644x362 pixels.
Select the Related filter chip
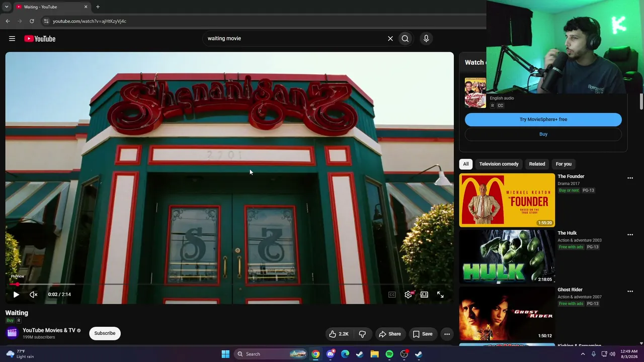537,164
